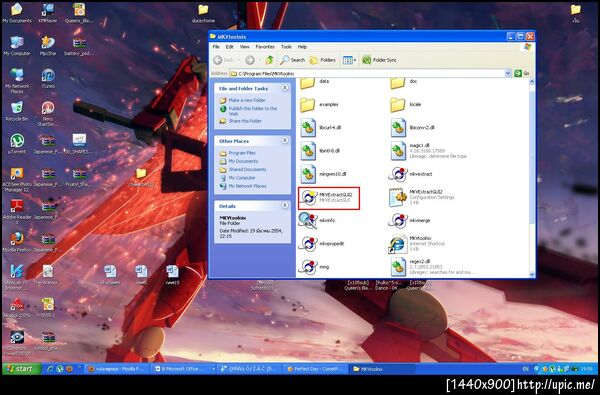
Task: Collapse the File and Folder Tasks panel
Action: coord(285,88)
